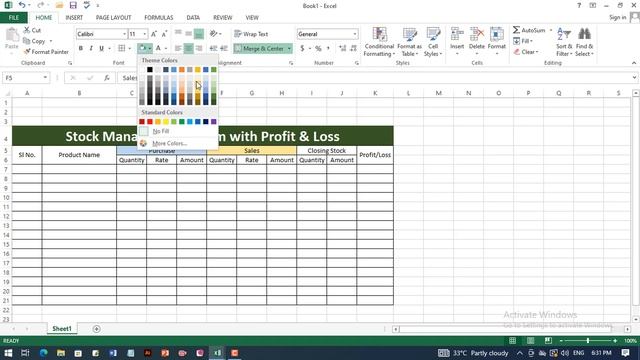Switch to Page Break Preview icon
Image resolution: width=640 pixels, height=360 pixels.
[548, 340]
